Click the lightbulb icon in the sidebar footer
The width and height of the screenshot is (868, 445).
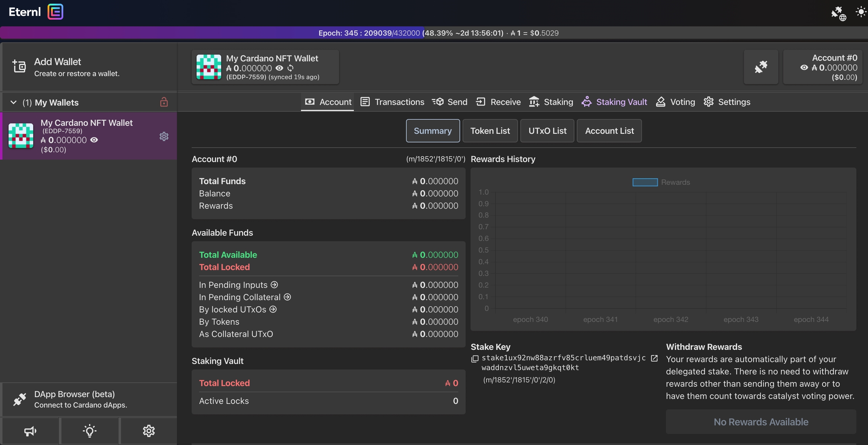[90, 431]
